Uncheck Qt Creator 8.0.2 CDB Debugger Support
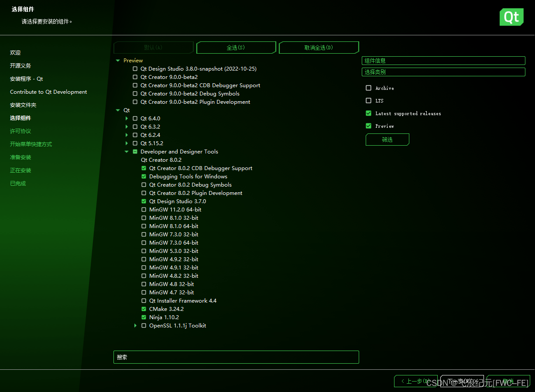The image size is (535, 392). coord(144,168)
